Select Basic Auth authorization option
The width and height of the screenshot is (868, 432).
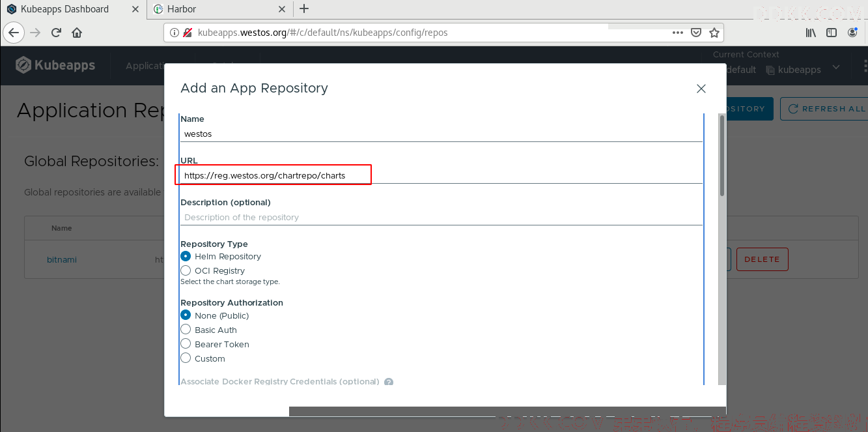click(186, 330)
